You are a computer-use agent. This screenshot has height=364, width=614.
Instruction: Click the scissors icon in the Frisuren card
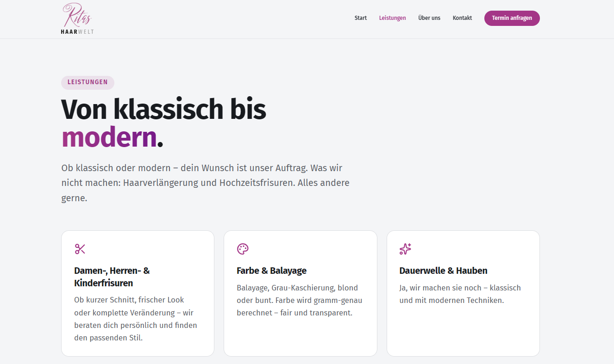click(80, 249)
